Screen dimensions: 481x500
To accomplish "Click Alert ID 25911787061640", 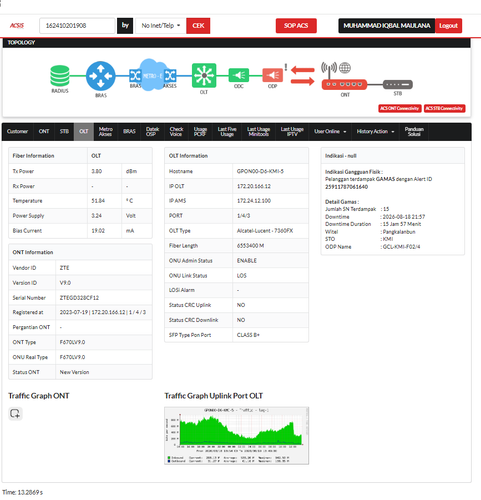I will point(346,187).
